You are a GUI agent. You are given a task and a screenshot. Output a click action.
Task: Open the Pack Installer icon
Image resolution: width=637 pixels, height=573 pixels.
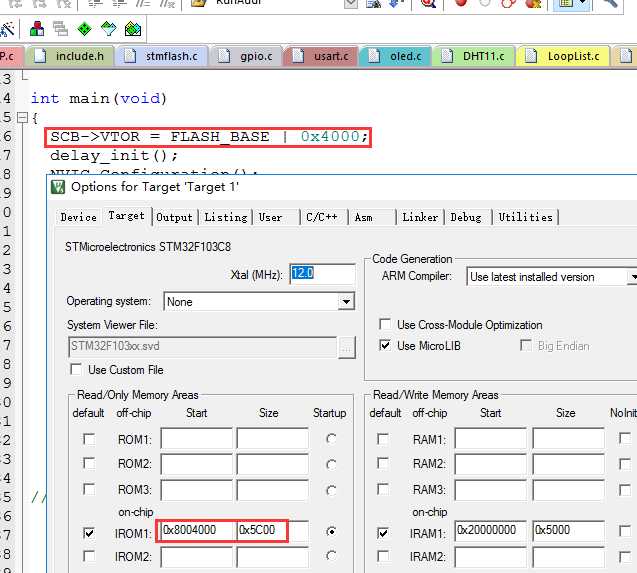click(x=133, y=29)
